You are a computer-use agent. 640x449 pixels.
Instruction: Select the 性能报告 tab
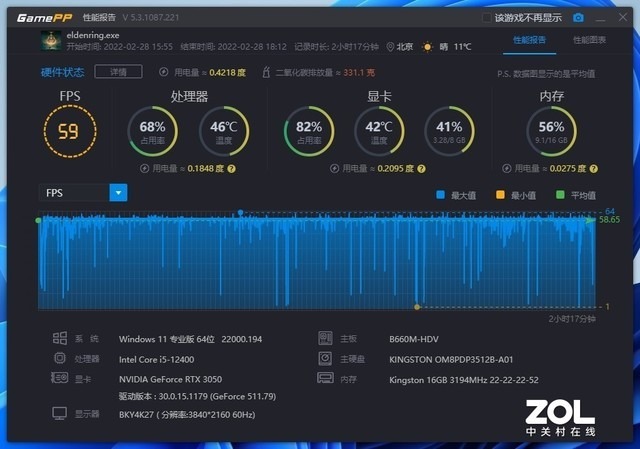[529, 40]
